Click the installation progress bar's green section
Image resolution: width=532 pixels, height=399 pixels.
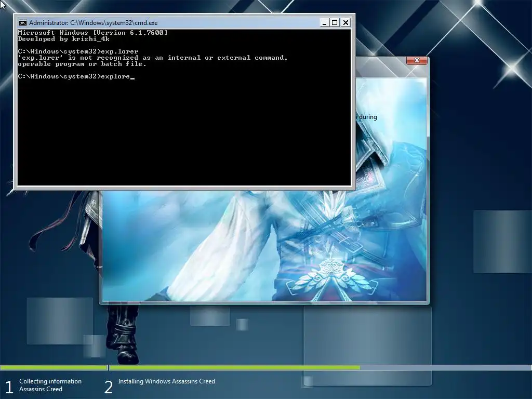(x=234, y=367)
